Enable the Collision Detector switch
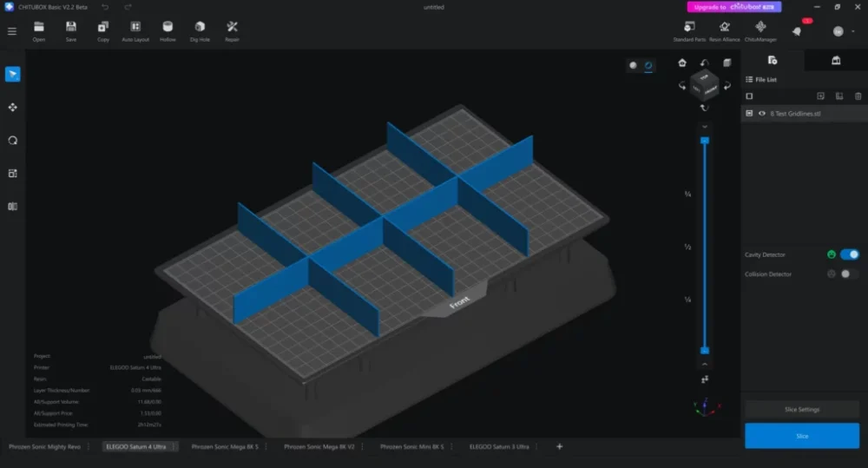Screen dimensions: 868x468 point(849,274)
